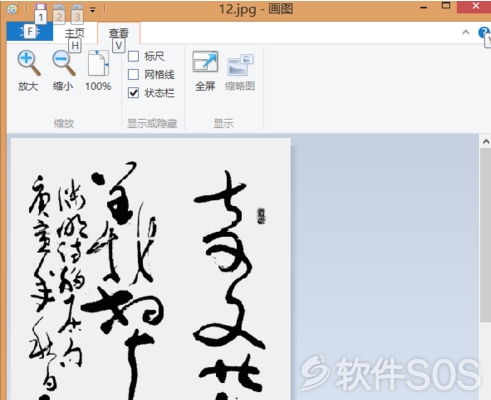Uncheck the Status bar (状态栏) checkbox
Viewport: 491px width, 400px height.
(133, 93)
